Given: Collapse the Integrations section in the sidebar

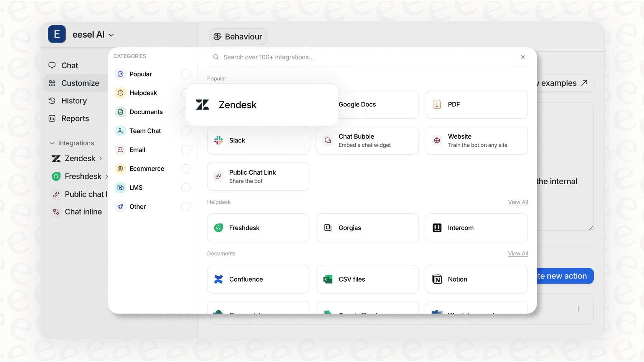Looking at the screenshot, I should click(x=53, y=143).
